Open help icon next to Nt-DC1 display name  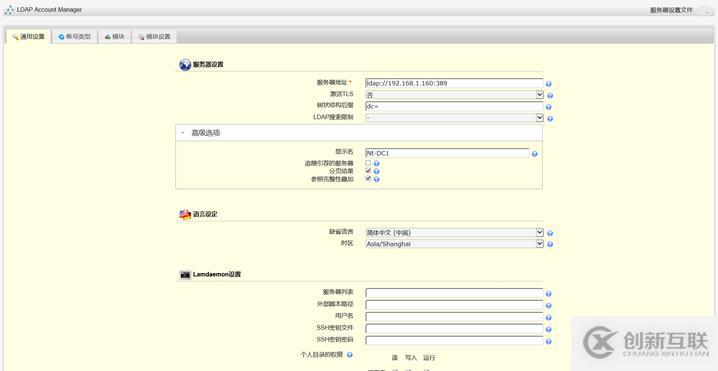tap(534, 154)
